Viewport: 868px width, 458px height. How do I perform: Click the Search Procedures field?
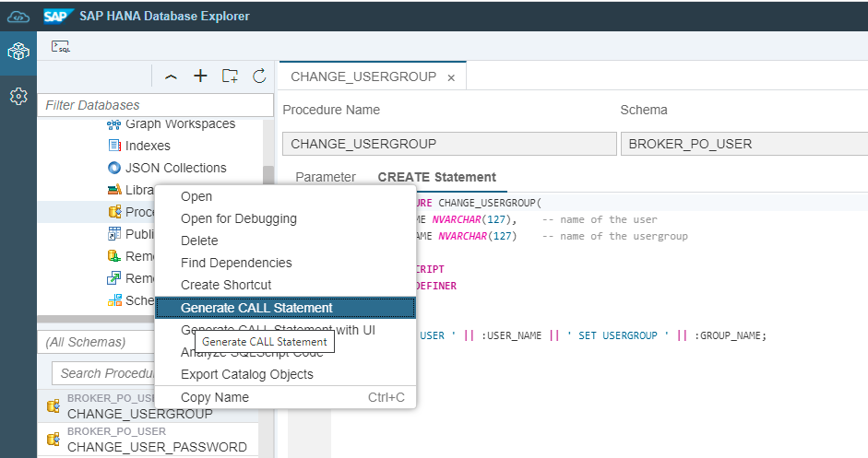coord(103,373)
